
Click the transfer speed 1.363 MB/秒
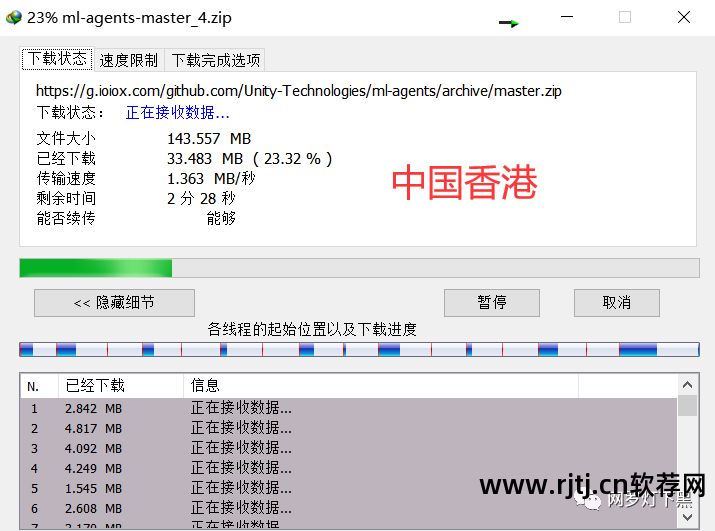coord(211,178)
